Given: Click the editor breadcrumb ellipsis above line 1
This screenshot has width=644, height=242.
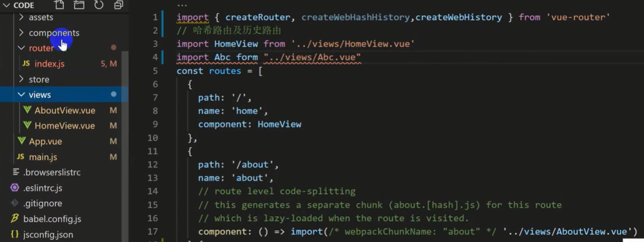Looking at the screenshot, I should [181, 5].
